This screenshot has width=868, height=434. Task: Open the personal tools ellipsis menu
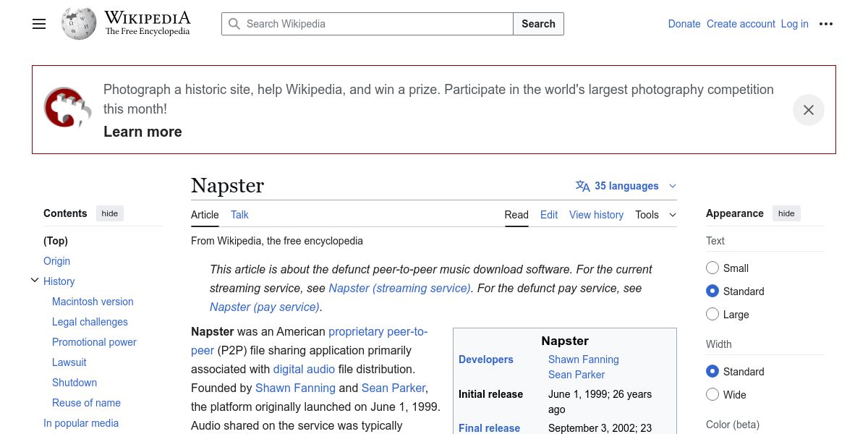pyautogui.click(x=826, y=24)
